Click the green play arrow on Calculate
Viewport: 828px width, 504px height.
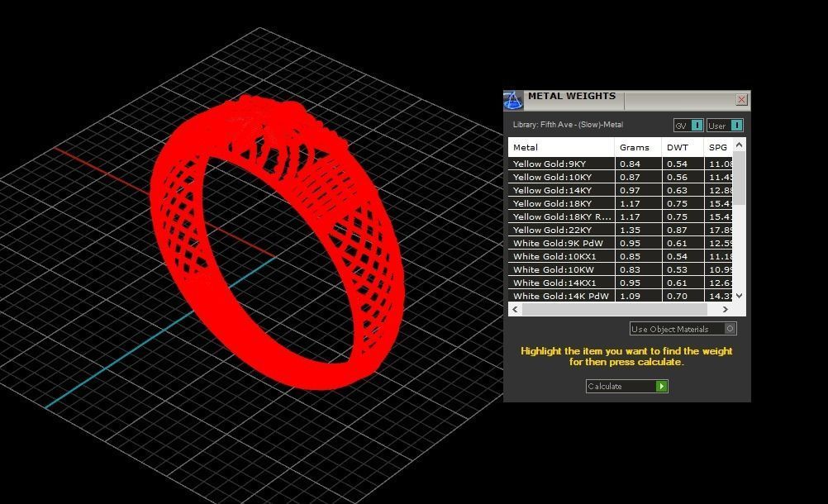click(662, 387)
